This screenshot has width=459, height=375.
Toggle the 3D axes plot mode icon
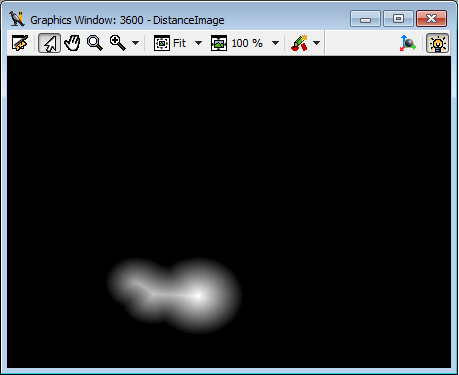click(x=408, y=43)
